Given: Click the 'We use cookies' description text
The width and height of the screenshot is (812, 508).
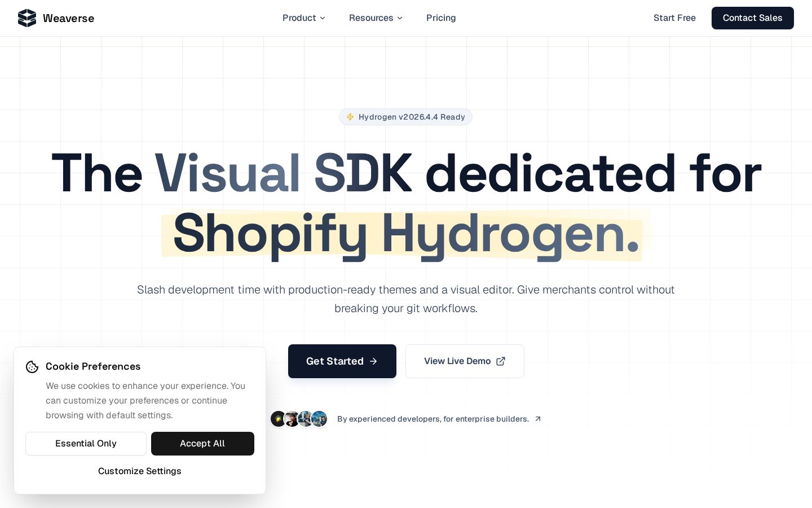Looking at the screenshot, I should click(145, 401).
